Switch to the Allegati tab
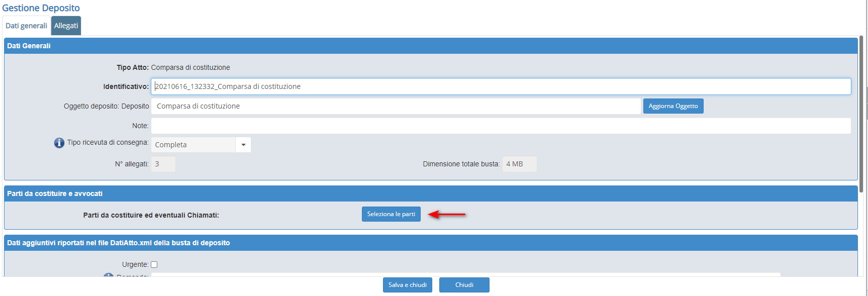Image resolution: width=868 pixels, height=296 pixels. [x=66, y=26]
